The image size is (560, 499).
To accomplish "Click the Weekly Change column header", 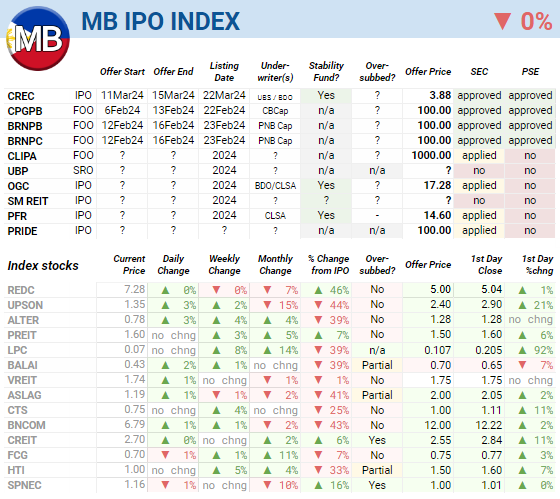I will point(224,264).
